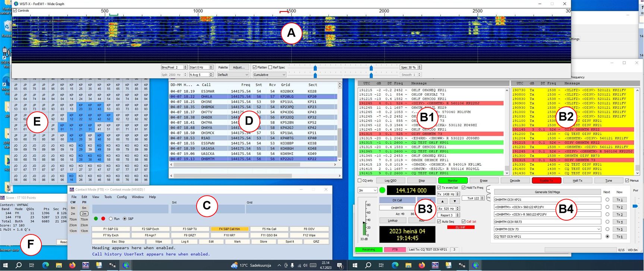Switch to WSJT-X globe icon on left taskbar

(126, 265)
